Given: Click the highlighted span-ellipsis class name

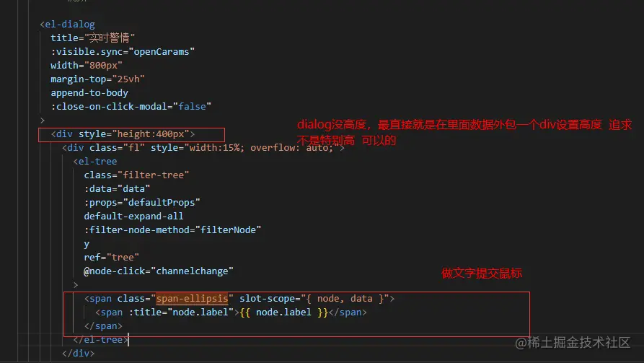Looking at the screenshot, I should pos(192,299).
